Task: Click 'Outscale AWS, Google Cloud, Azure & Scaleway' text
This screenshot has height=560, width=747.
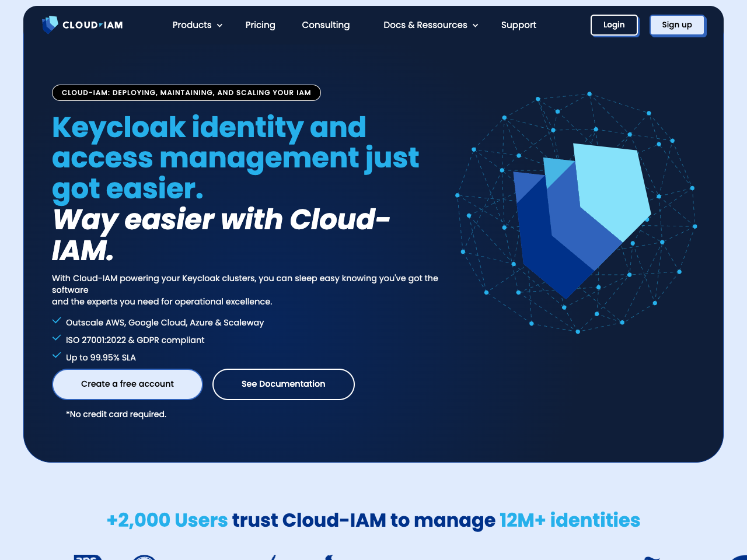Action: click(x=165, y=323)
